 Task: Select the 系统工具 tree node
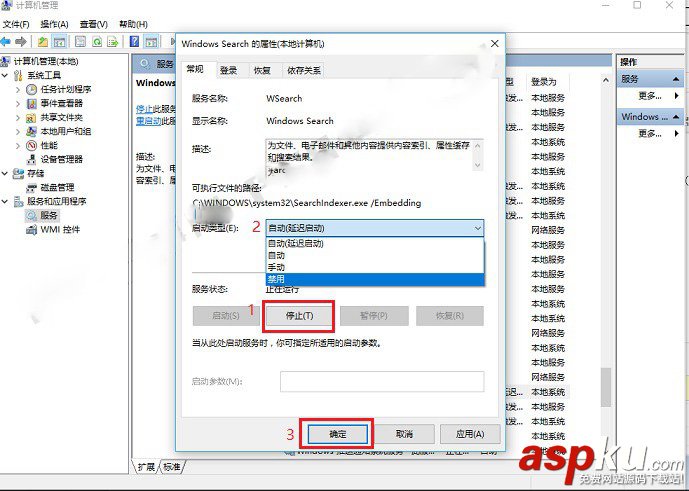click(44, 75)
